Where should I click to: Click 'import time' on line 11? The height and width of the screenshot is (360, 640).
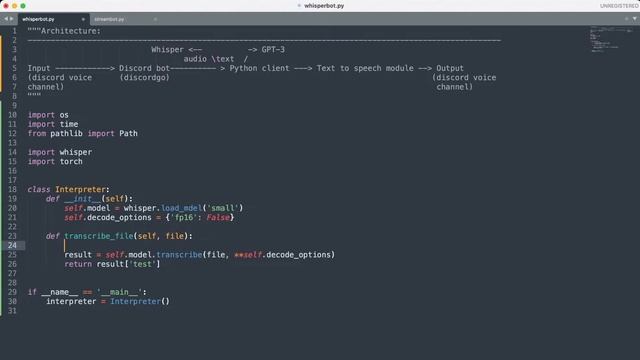(53, 124)
